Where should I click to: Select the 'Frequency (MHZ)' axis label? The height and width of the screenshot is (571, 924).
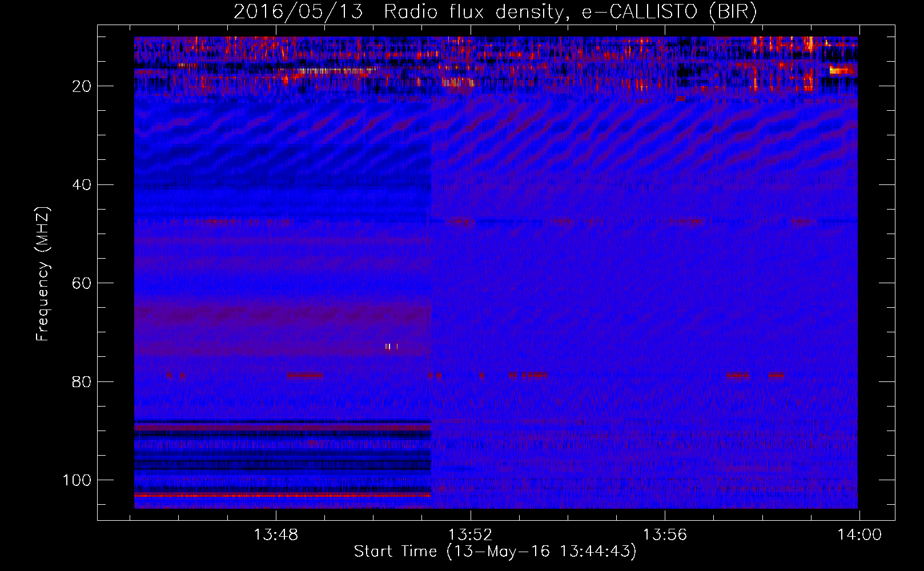pyautogui.click(x=43, y=274)
